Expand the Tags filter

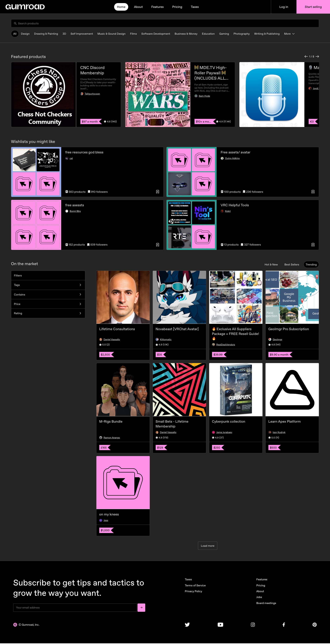click(48, 285)
